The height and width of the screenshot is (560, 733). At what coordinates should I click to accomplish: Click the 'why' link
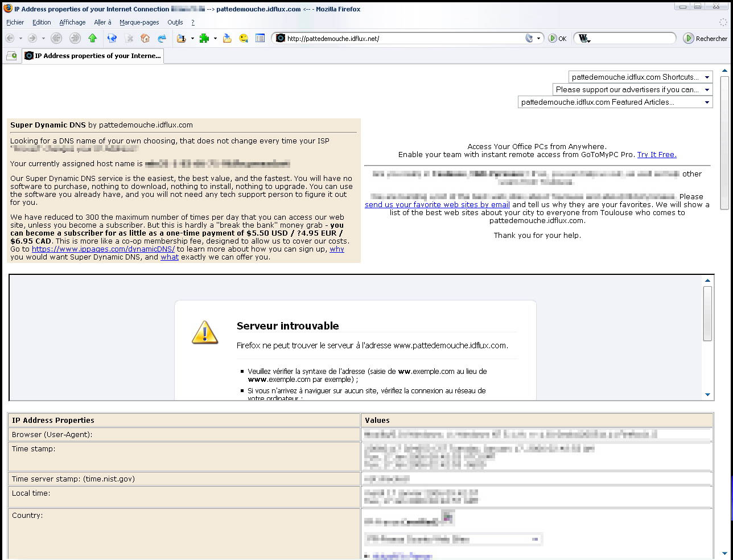tap(337, 249)
